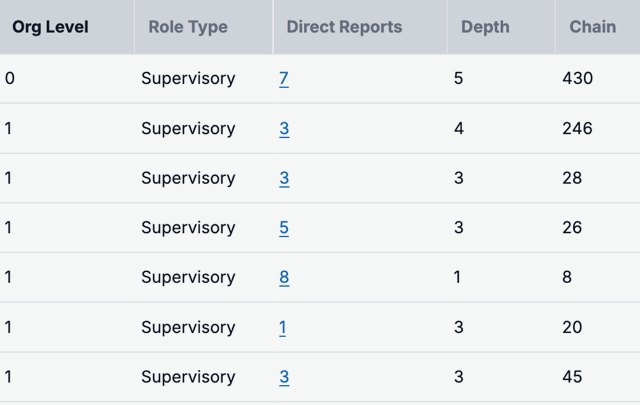The height and width of the screenshot is (405, 640).
Task: Click Supervisory in the Org Level 0 row
Action: click(x=188, y=79)
